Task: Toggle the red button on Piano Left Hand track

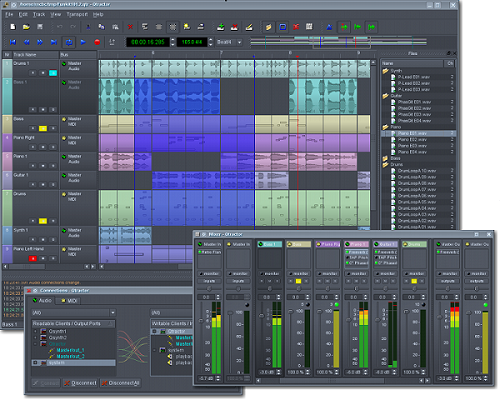Action: pos(33,258)
